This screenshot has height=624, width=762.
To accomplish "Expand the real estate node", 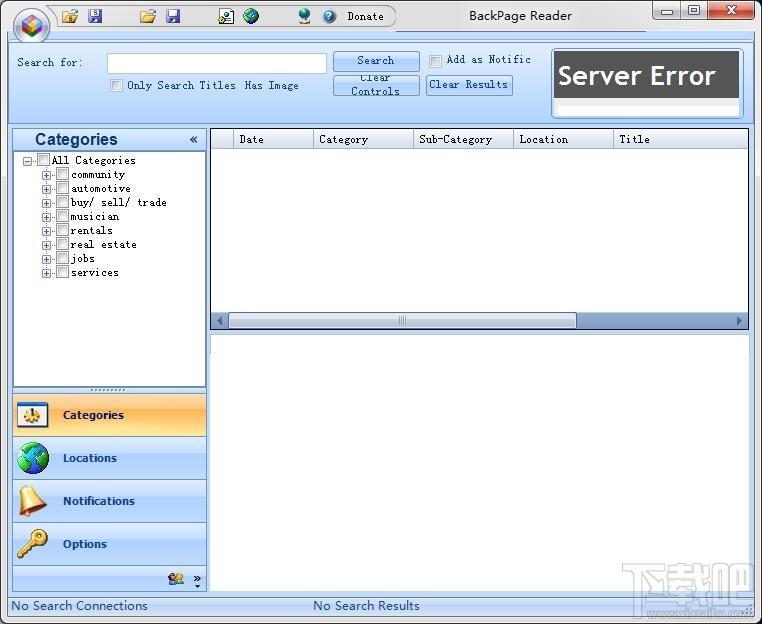I will pos(46,245).
